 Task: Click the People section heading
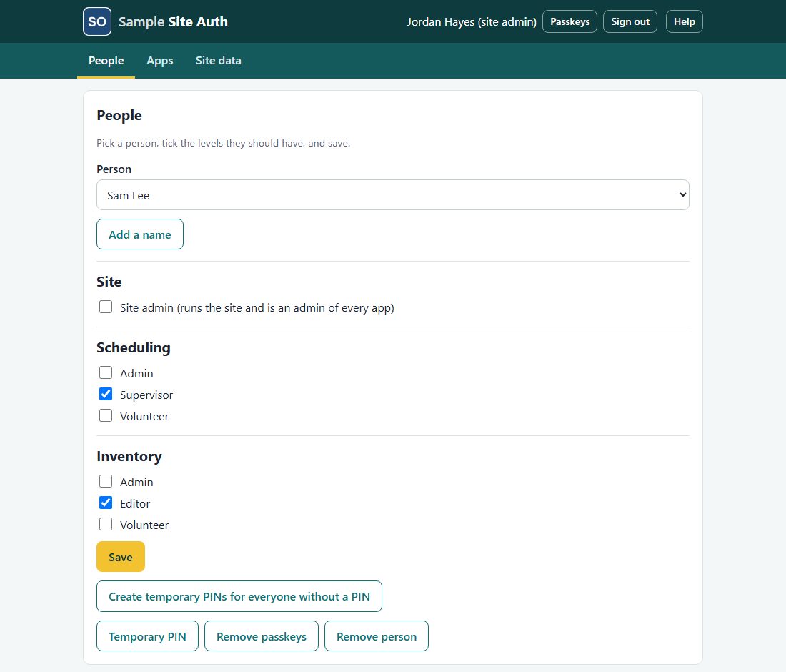[x=119, y=115]
